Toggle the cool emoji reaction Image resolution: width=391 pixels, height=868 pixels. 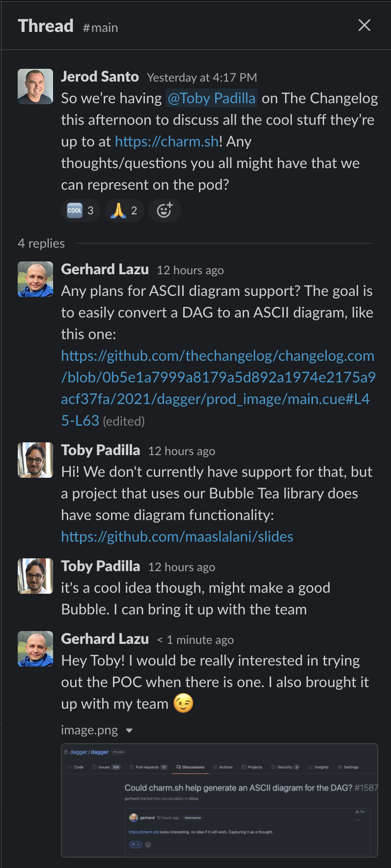(x=80, y=210)
